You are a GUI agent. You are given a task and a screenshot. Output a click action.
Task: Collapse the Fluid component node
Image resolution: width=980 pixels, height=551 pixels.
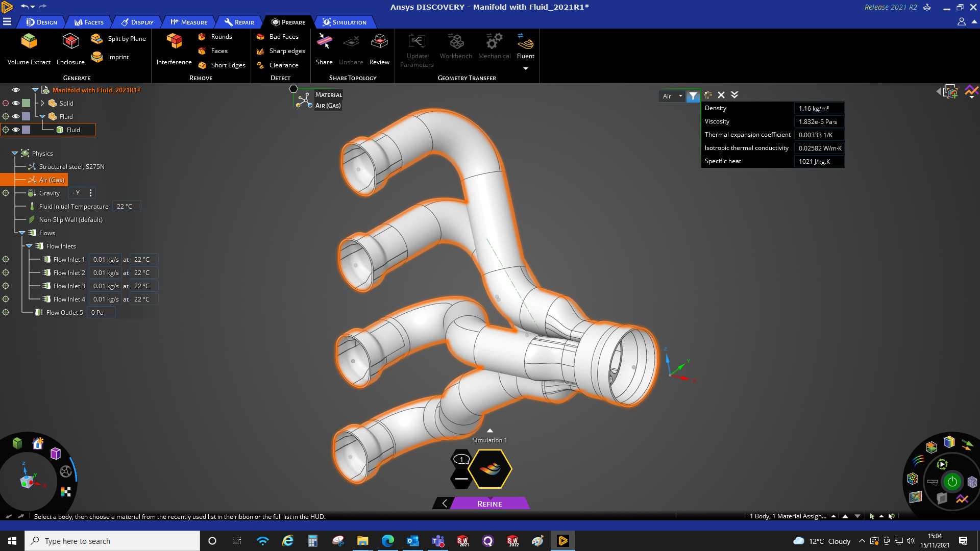pos(43,116)
